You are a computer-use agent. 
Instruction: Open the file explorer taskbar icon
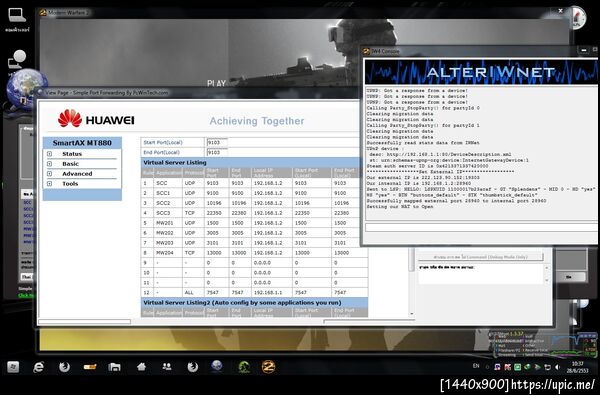point(114,367)
